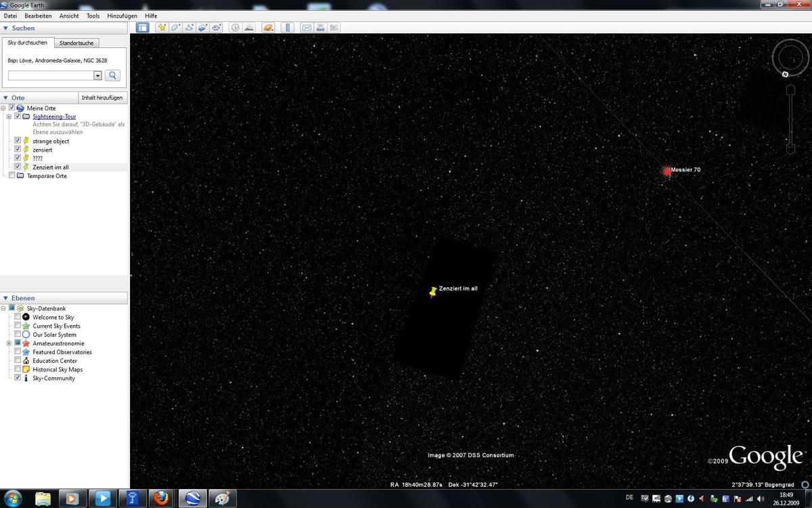The height and width of the screenshot is (508, 812).
Task: Add a polygon using the toolbar
Action: 175,28
